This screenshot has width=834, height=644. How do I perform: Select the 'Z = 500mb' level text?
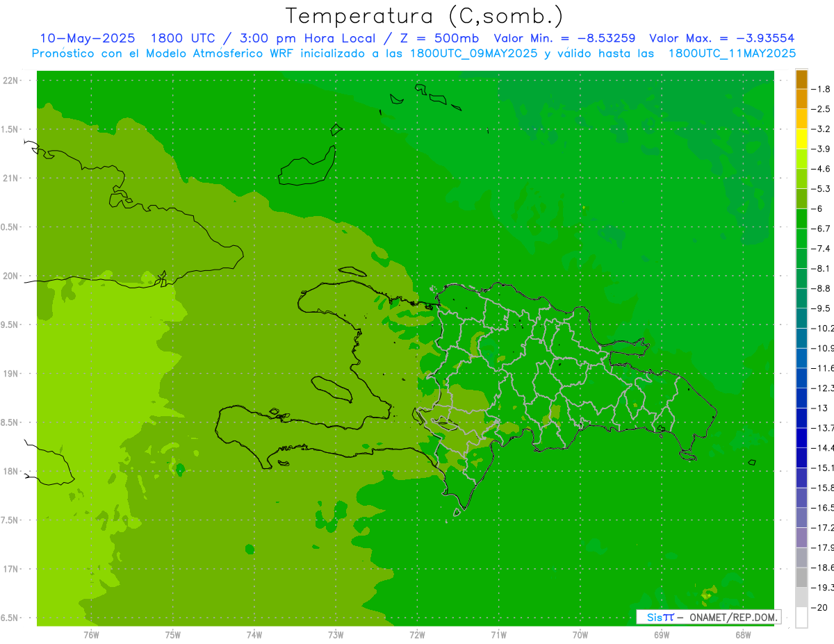(x=441, y=38)
